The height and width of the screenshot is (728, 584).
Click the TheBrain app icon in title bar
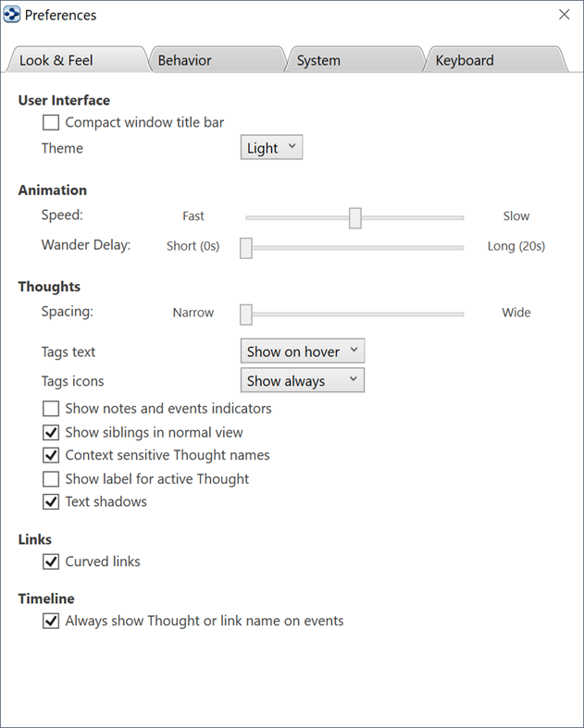[13, 15]
